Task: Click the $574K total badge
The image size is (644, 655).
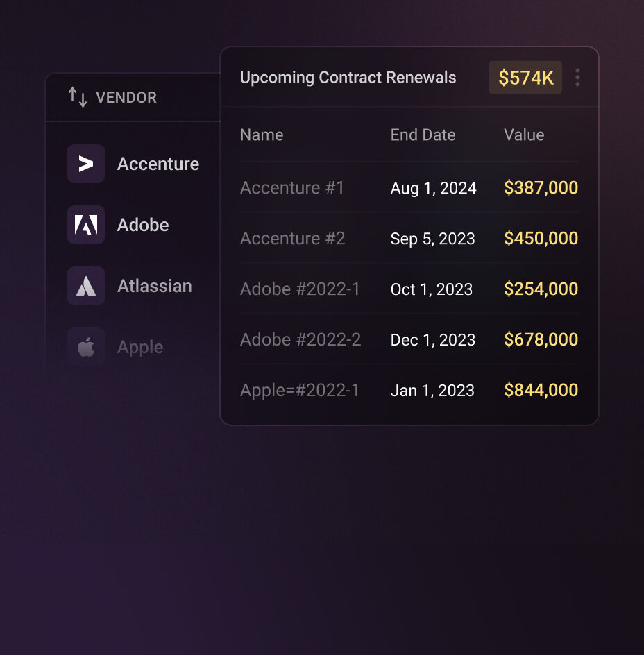Action: tap(525, 78)
